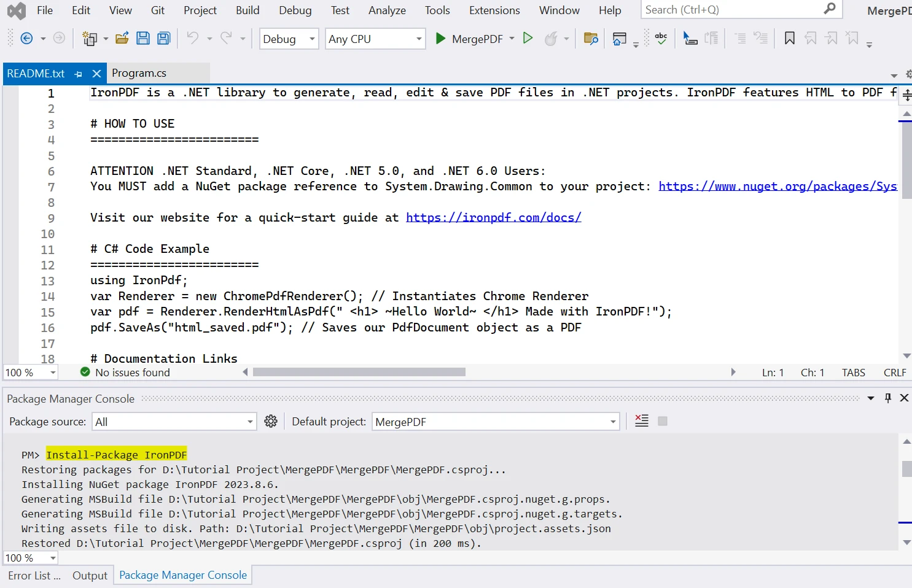
Task: Click the Undo arrow icon
Action: [193, 38]
